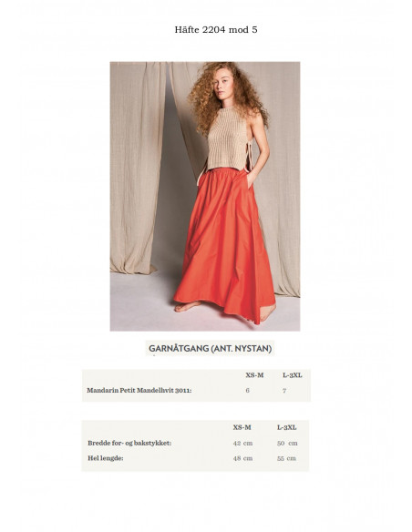Screen dimensions: 412x532
Task: Click the yarn quantity value 6
Action: [x=247, y=390]
